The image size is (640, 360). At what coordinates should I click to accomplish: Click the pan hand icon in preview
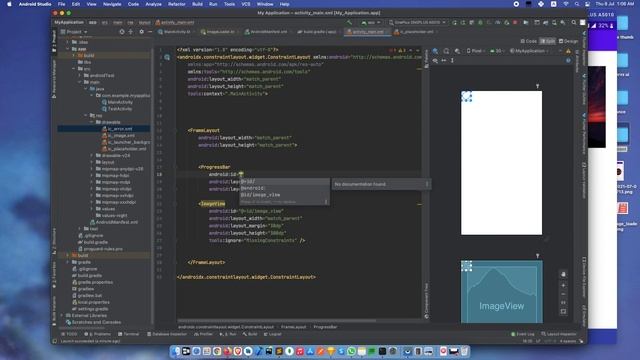click(563, 274)
